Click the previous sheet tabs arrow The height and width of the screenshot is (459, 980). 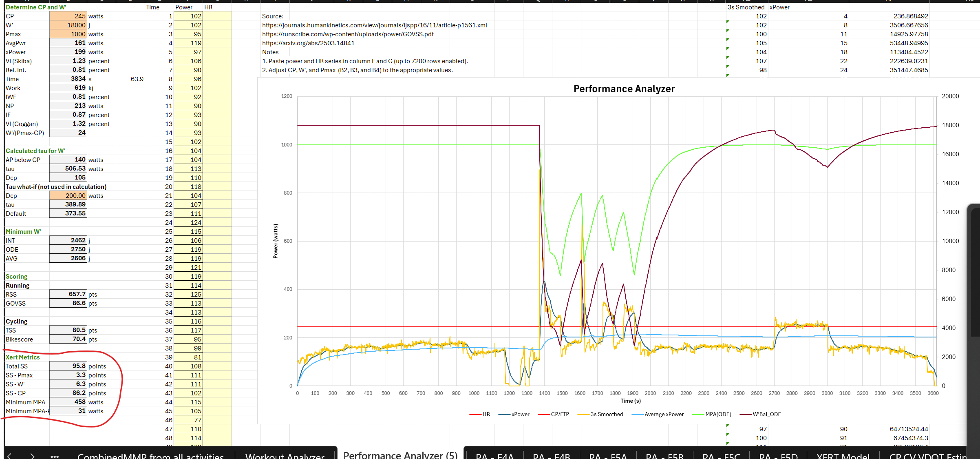pos(10,455)
